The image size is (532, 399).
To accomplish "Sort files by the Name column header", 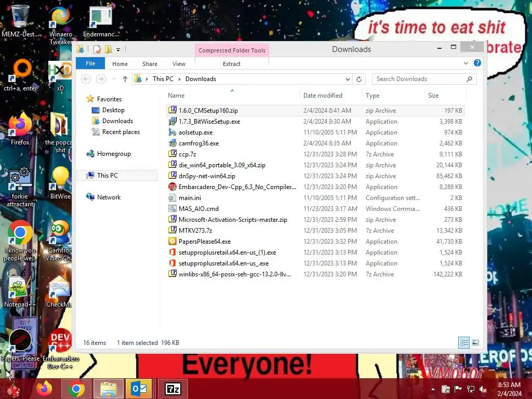I will pos(232,96).
